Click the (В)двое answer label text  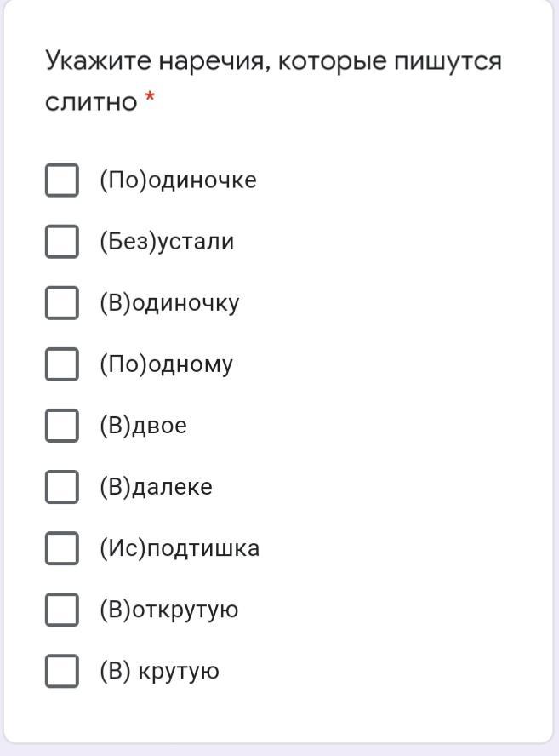(143, 426)
